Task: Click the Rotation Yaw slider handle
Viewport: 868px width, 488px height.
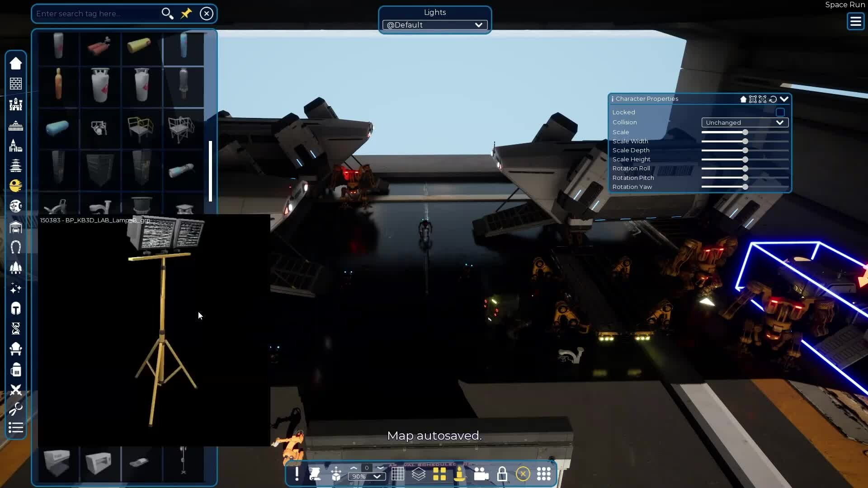Action: pyautogui.click(x=745, y=187)
